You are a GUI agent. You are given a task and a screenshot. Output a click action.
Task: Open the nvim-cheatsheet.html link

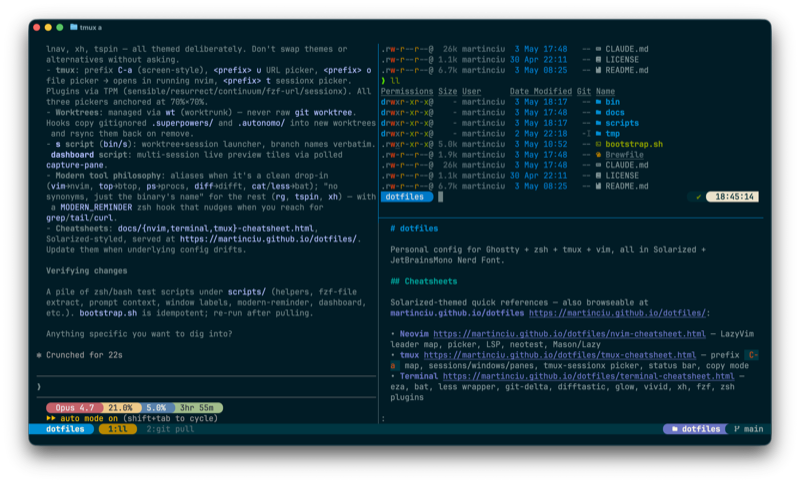coord(569,334)
